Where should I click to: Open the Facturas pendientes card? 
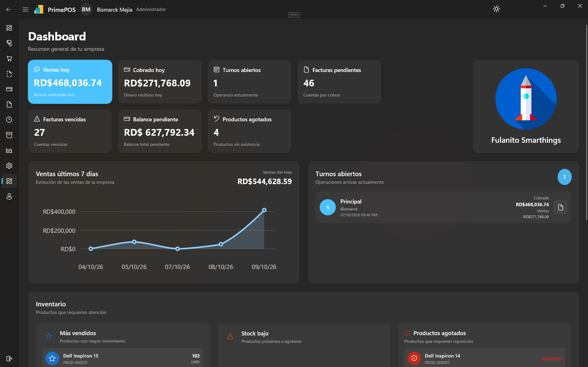(x=339, y=82)
